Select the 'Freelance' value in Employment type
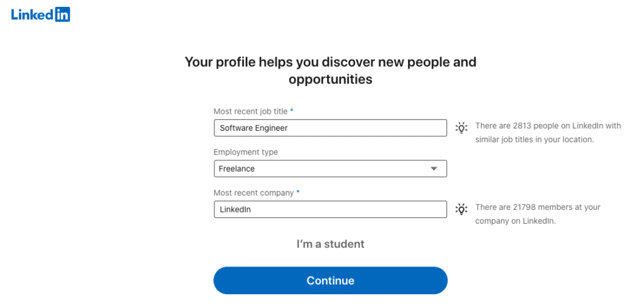Viewport: 644px width, 308px height. point(236,168)
